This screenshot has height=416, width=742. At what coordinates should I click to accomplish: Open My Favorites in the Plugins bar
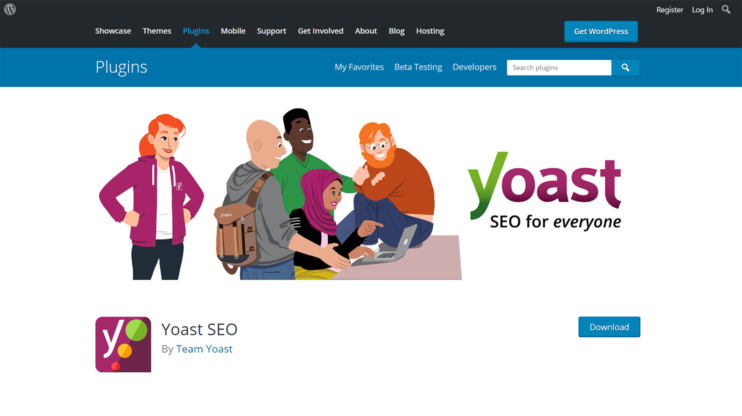359,67
